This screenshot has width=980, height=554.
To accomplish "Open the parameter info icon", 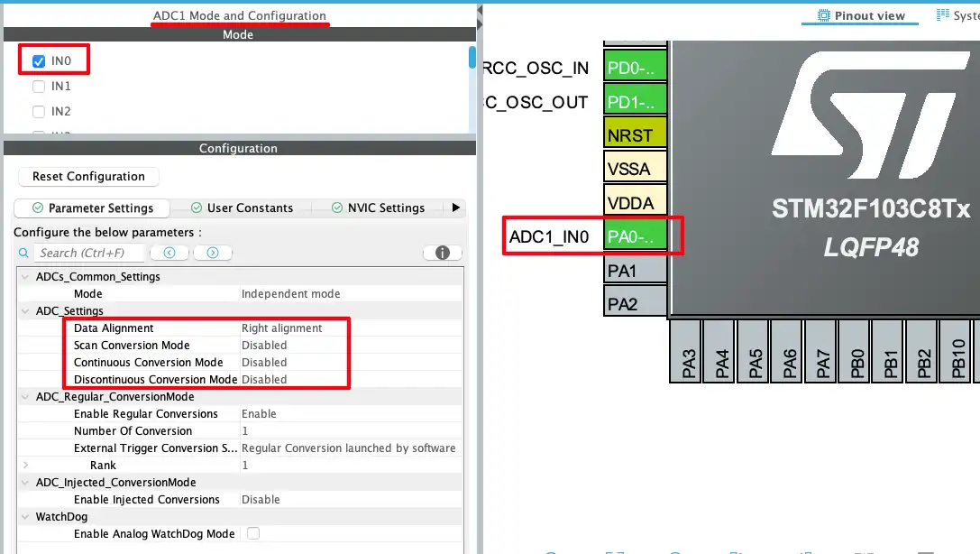I will click(x=443, y=253).
